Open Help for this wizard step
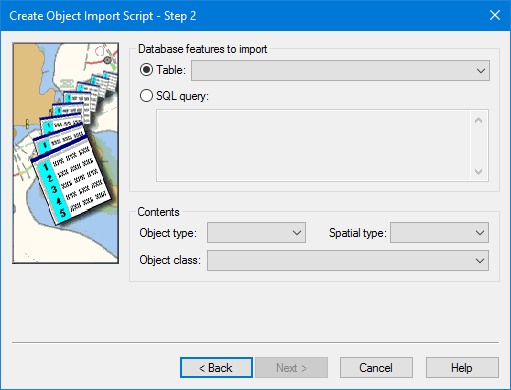Image resolution: width=511 pixels, height=390 pixels. (462, 368)
